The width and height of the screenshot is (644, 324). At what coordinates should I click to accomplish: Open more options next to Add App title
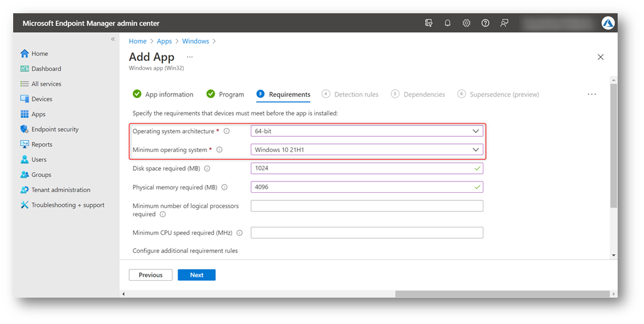(x=190, y=57)
